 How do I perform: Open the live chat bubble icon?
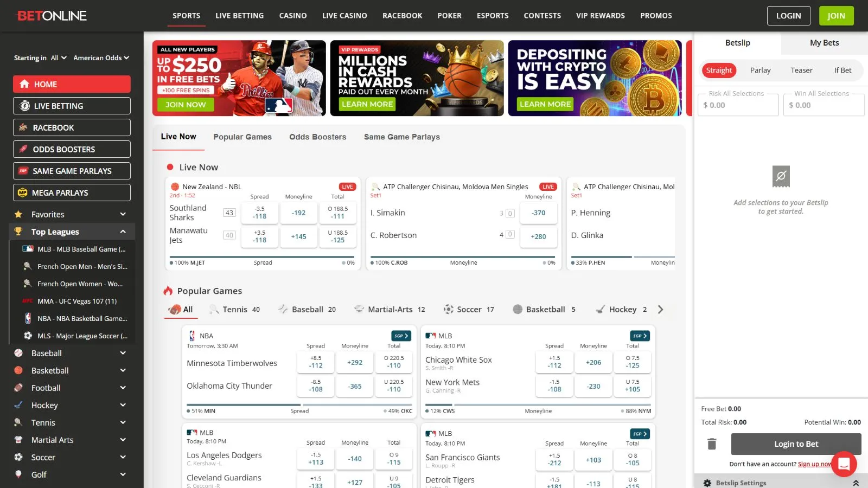coord(844,464)
